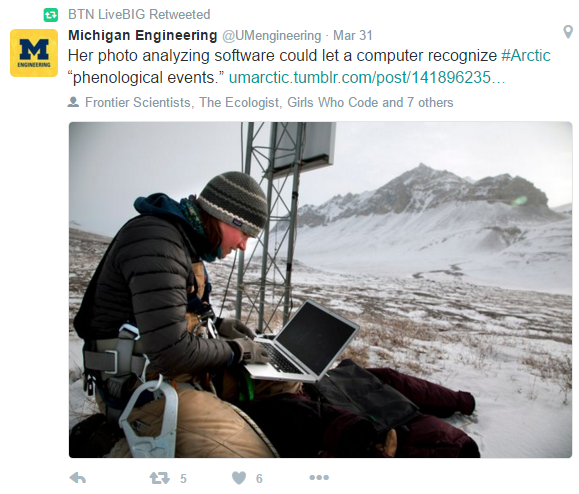Open the umarctic.tumblr.com post link

click(367, 78)
